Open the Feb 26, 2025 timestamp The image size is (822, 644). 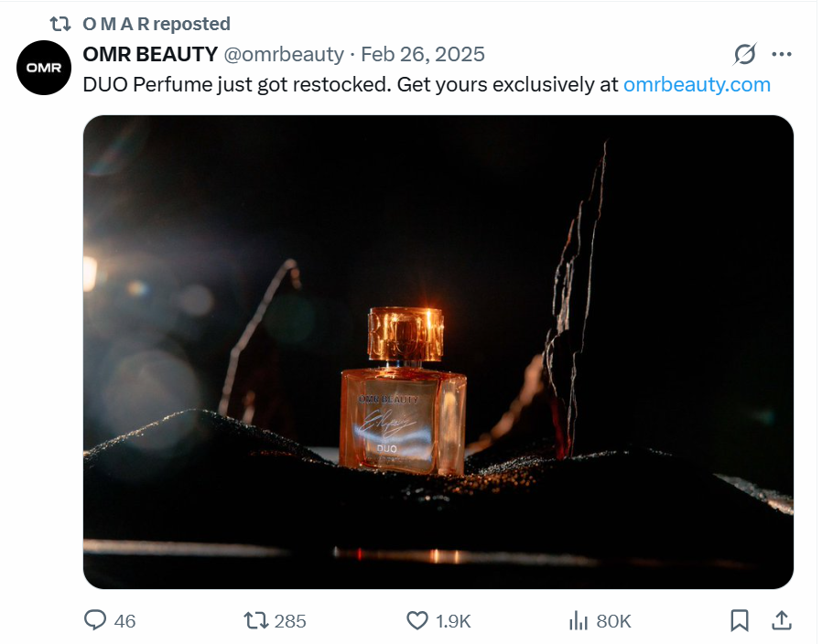(423, 54)
